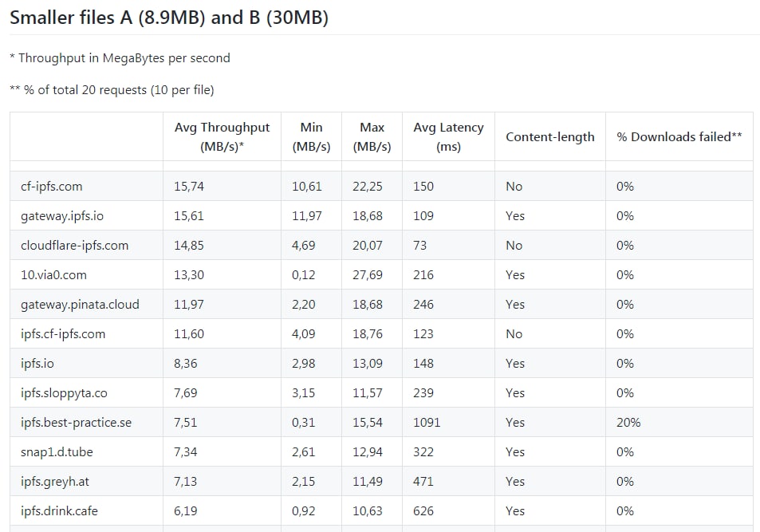Click the max value '18,76'
Viewport: 760px width, 532px height.
pos(368,334)
